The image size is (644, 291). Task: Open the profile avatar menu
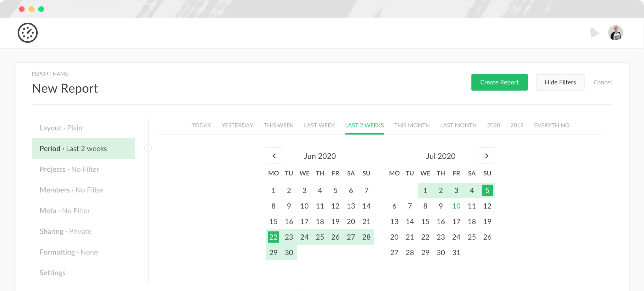pos(615,32)
